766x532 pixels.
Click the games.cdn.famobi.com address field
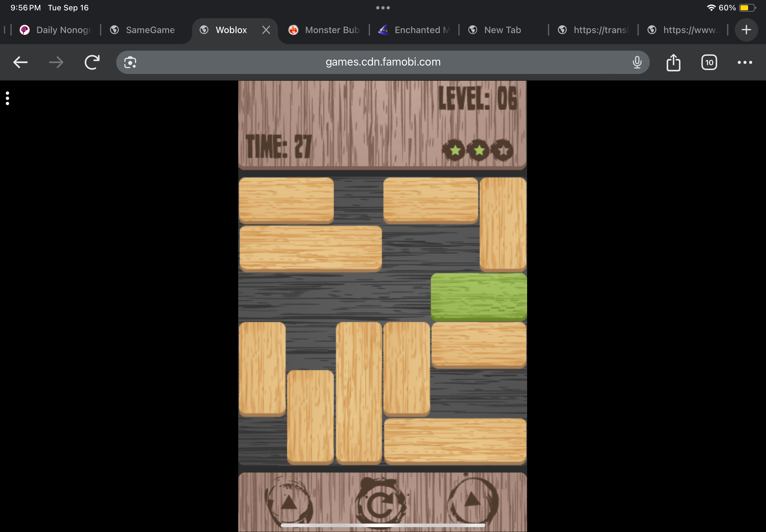383,62
